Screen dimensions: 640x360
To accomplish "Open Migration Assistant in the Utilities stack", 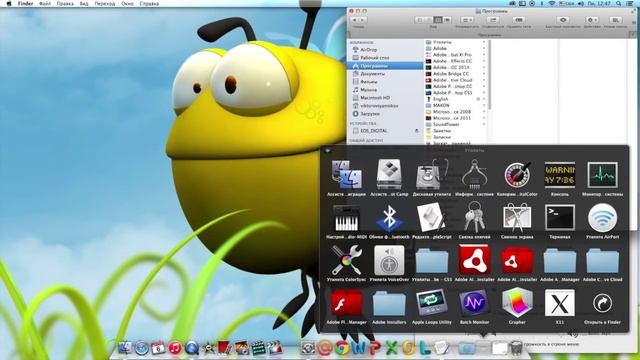I will click(x=347, y=174).
